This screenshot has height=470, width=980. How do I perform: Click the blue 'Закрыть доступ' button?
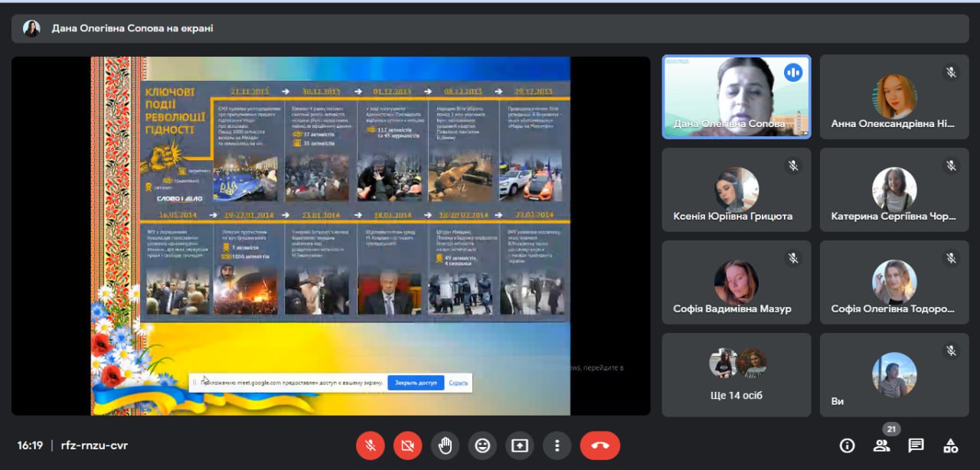click(x=415, y=383)
